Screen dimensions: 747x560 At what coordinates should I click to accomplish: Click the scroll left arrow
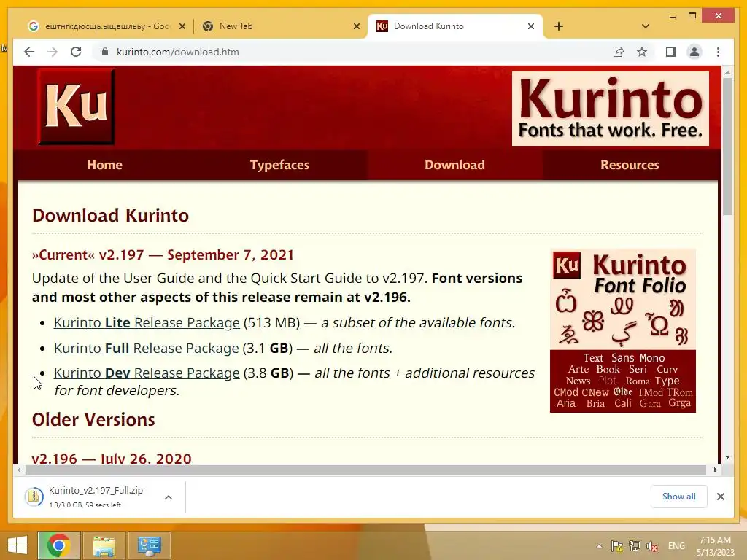[x=19, y=470]
